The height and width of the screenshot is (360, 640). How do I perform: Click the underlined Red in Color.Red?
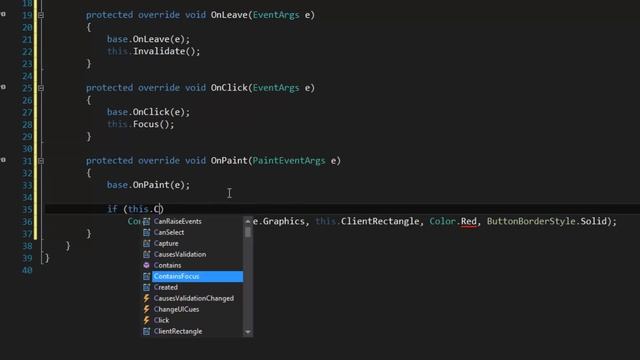[469, 221]
